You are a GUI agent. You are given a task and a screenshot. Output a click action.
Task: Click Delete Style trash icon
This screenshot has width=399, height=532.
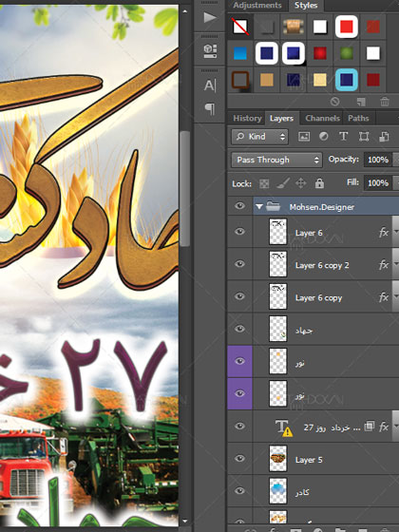385,102
